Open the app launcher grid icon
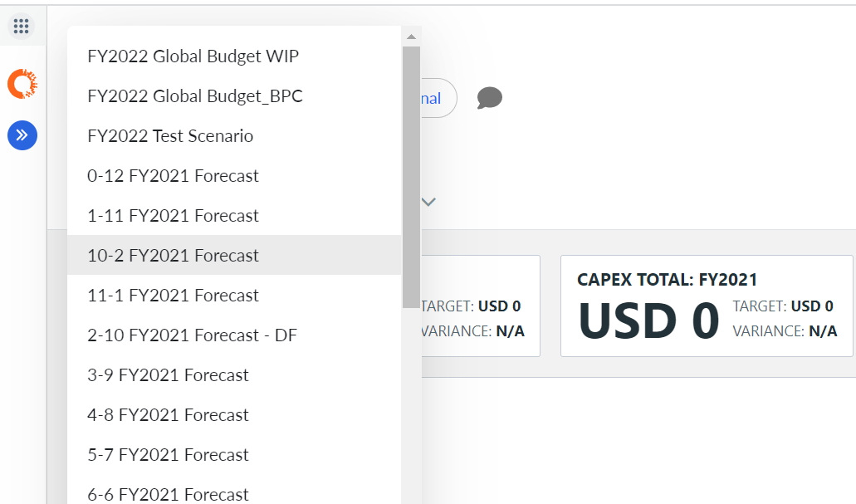This screenshot has width=856, height=504. [22, 26]
